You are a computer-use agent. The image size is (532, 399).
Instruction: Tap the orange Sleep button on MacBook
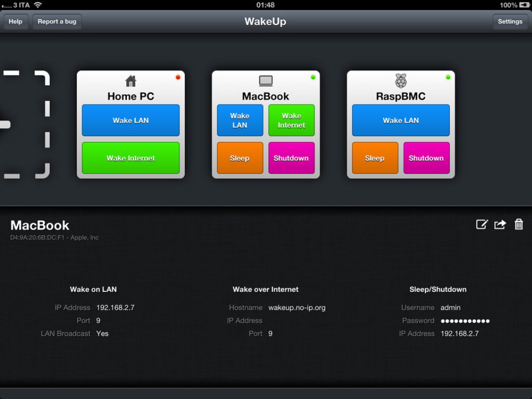(x=240, y=158)
